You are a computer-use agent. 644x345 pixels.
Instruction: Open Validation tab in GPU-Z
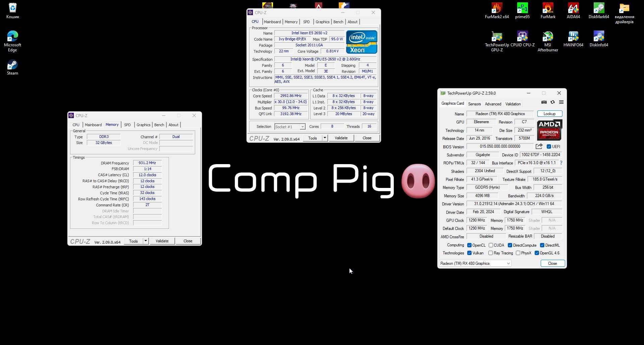(x=513, y=104)
